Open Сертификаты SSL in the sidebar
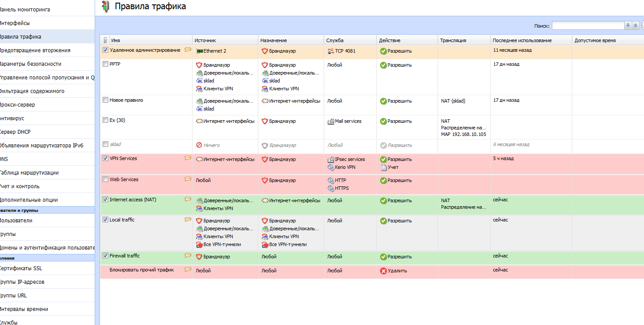This screenshot has width=644, height=325. point(47,268)
